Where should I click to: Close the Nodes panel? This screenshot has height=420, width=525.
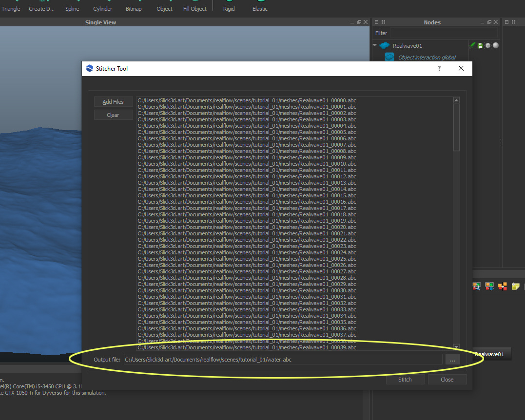click(x=496, y=22)
